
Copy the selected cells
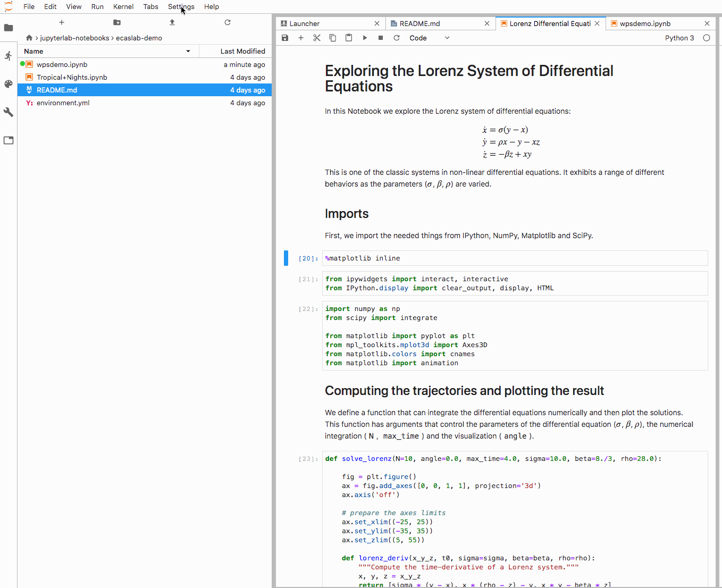[x=333, y=38]
